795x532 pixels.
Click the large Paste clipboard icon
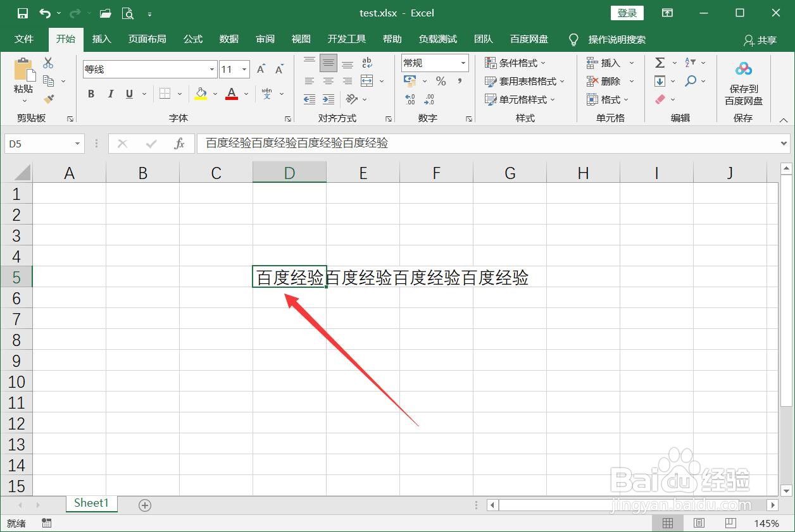click(x=23, y=69)
